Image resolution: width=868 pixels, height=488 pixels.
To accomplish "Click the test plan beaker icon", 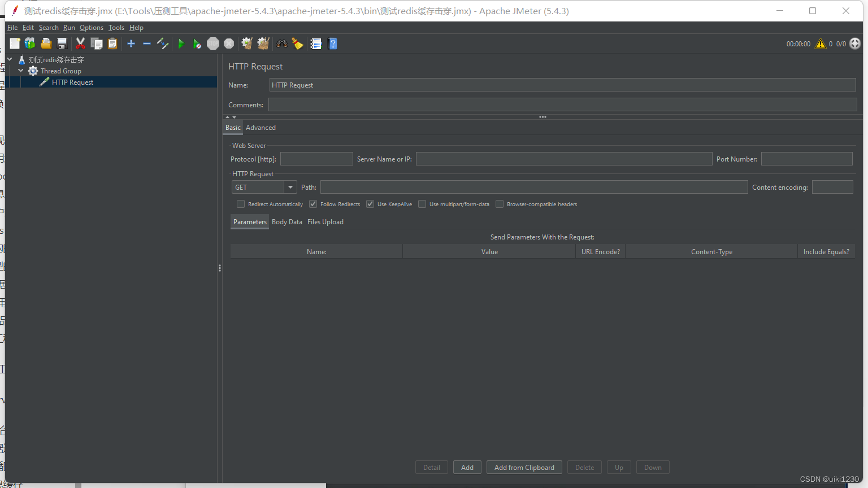I will point(22,59).
